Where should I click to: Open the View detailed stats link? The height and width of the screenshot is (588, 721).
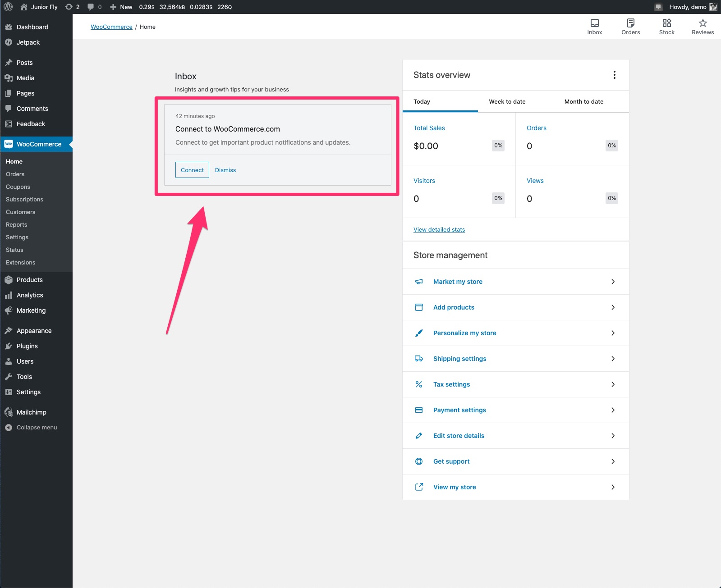pos(439,230)
